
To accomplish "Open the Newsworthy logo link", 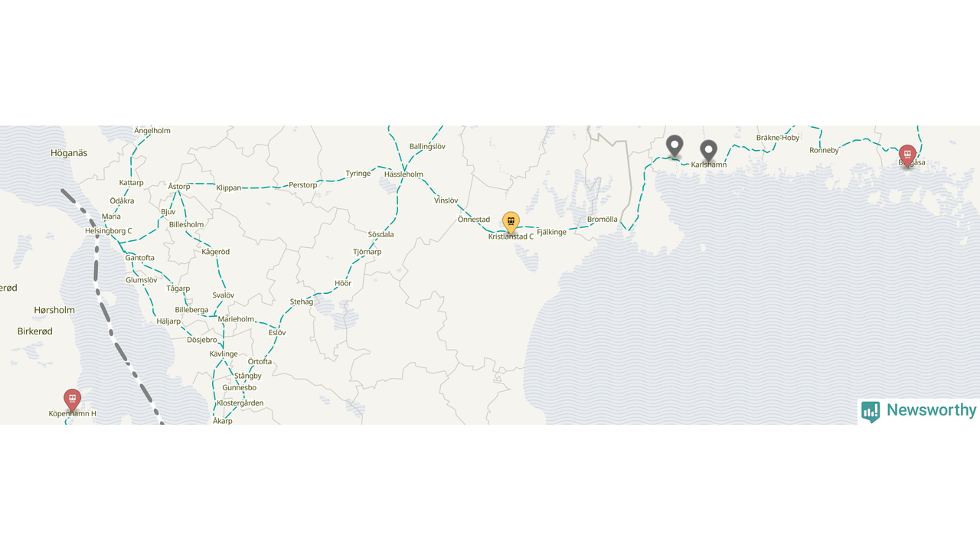I will point(919,411).
